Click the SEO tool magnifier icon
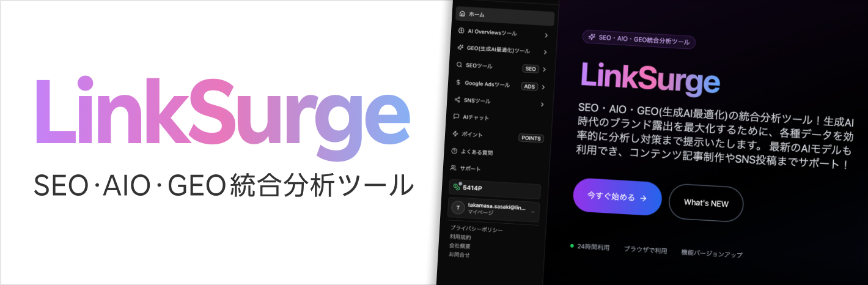This screenshot has width=868, height=285. coord(459,65)
